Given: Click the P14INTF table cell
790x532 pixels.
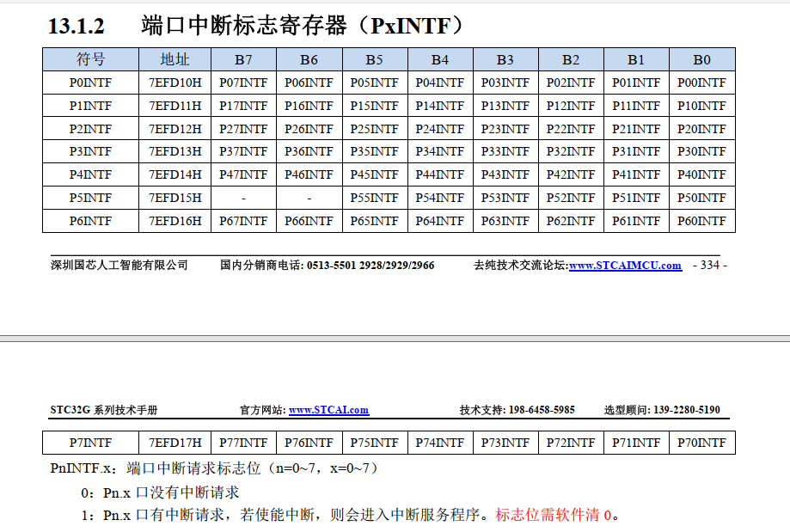Looking at the screenshot, I should [440, 106].
